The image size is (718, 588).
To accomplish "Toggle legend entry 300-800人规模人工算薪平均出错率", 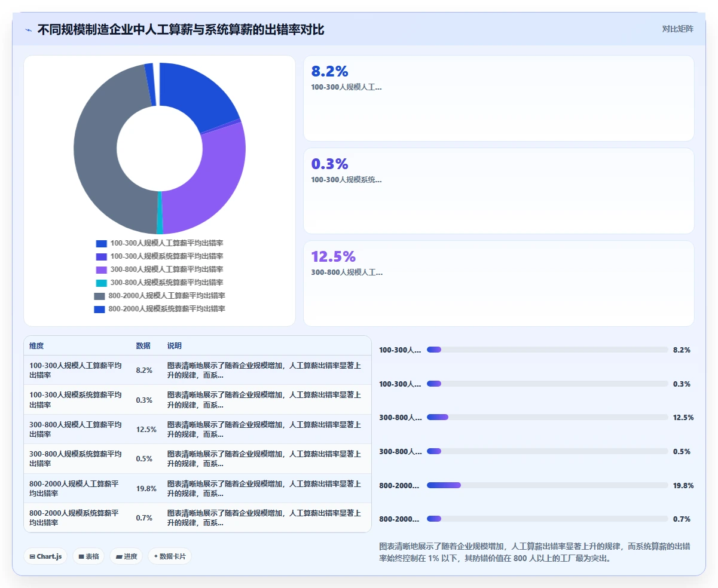I will coord(160,269).
